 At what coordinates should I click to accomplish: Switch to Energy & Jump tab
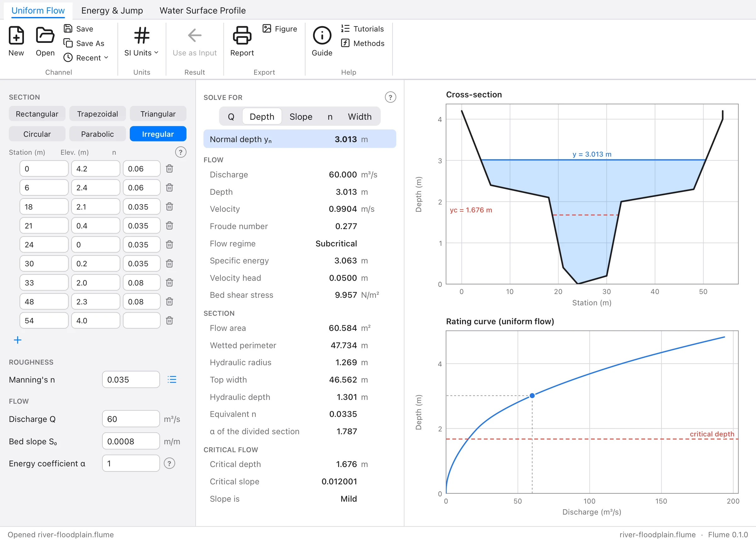click(112, 10)
